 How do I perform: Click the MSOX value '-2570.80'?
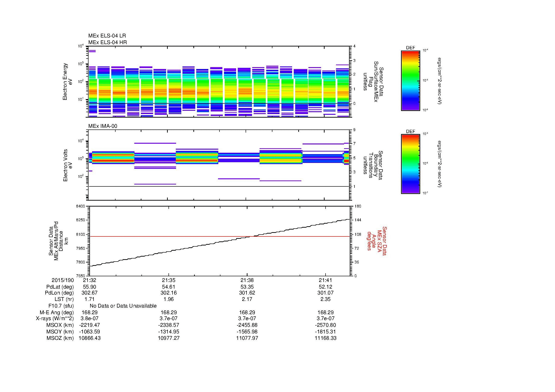326,325
